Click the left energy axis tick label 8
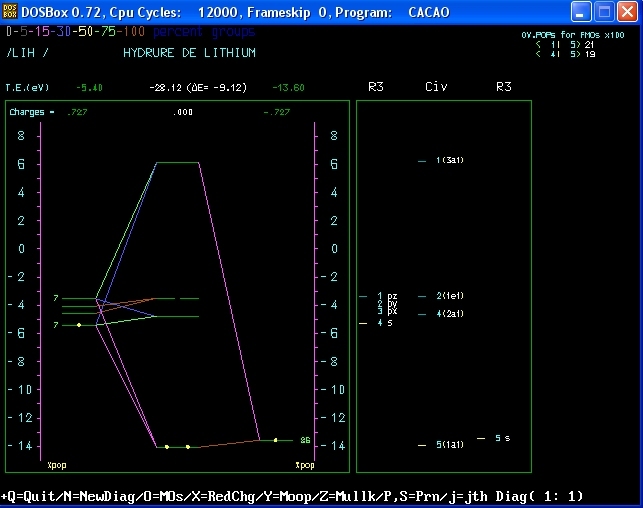Image resolution: width=643 pixels, height=508 pixels. point(21,136)
